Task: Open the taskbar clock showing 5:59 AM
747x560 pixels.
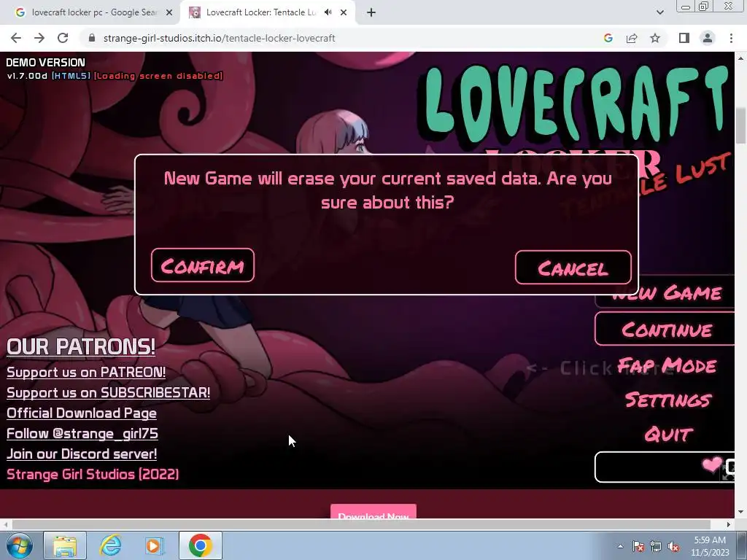Action: coord(710,545)
